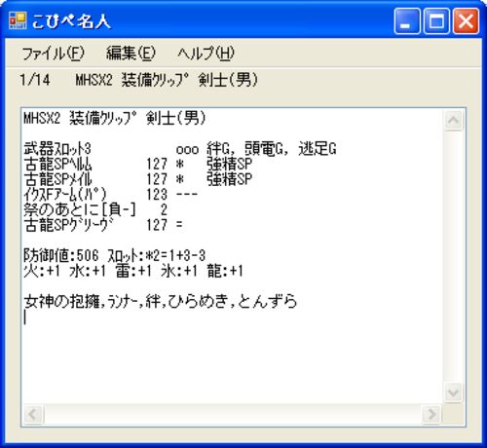Minimize the こぴぺ名人 window
This screenshot has width=487, height=448.
click(x=407, y=21)
